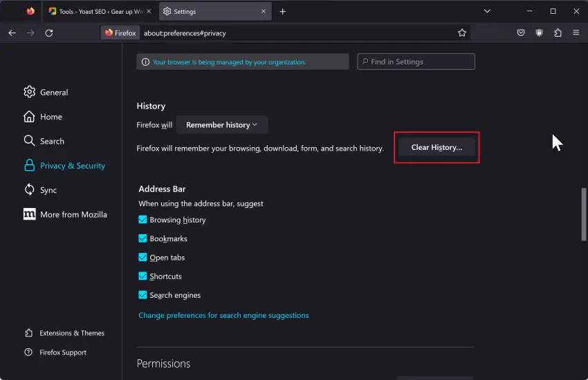Open Change preferences for search engine suggestions
The image size is (588, 380).
click(223, 315)
